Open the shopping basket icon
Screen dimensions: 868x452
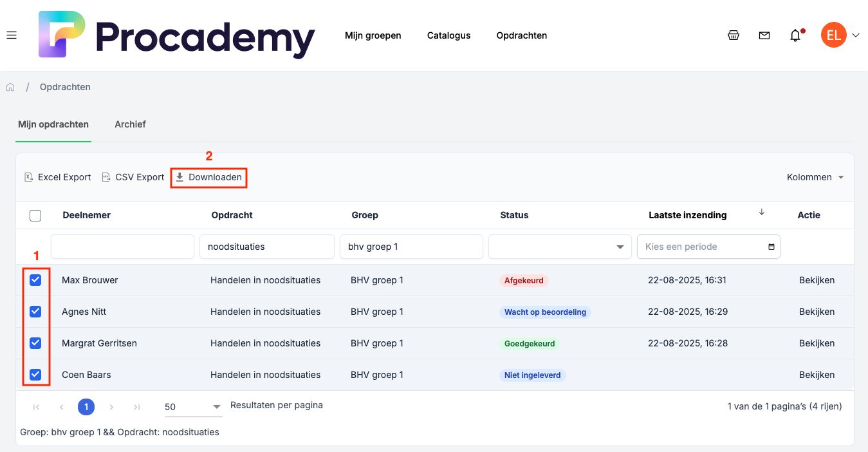(x=734, y=35)
